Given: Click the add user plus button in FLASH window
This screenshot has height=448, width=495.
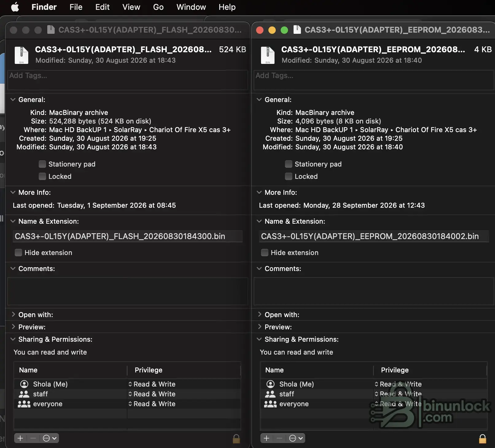Looking at the screenshot, I should pyautogui.click(x=21, y=438).
